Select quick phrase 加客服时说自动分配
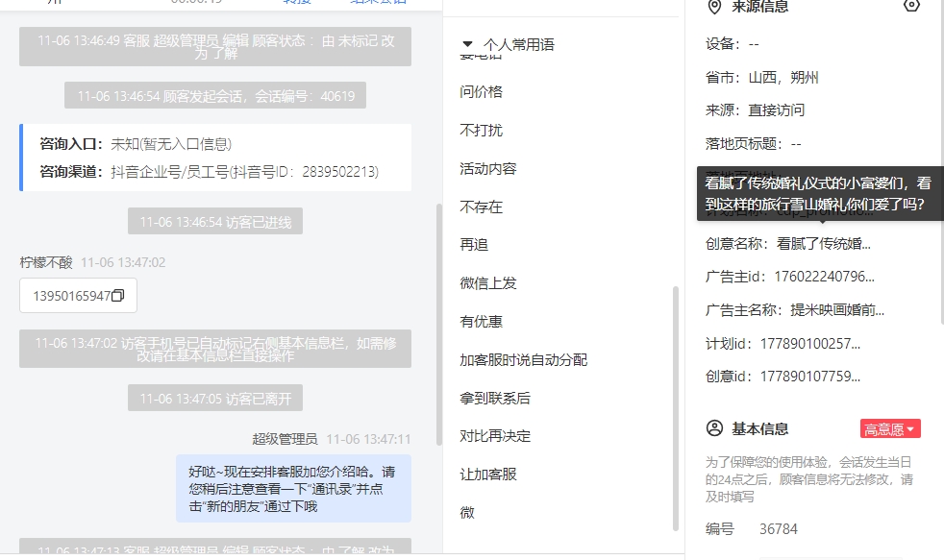Image resolution: width=944 pixels, height=560 pixels. click(x=523, y=359)
